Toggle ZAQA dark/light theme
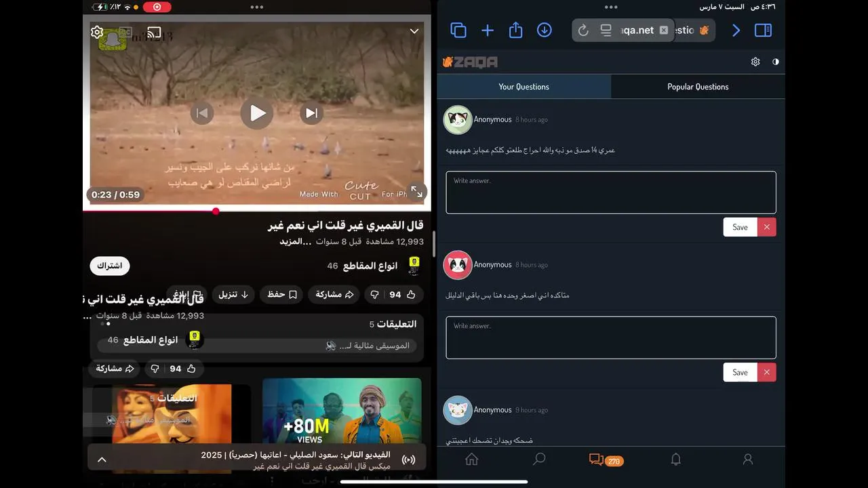The image size is (868, 488). click(x=776, y=62)
